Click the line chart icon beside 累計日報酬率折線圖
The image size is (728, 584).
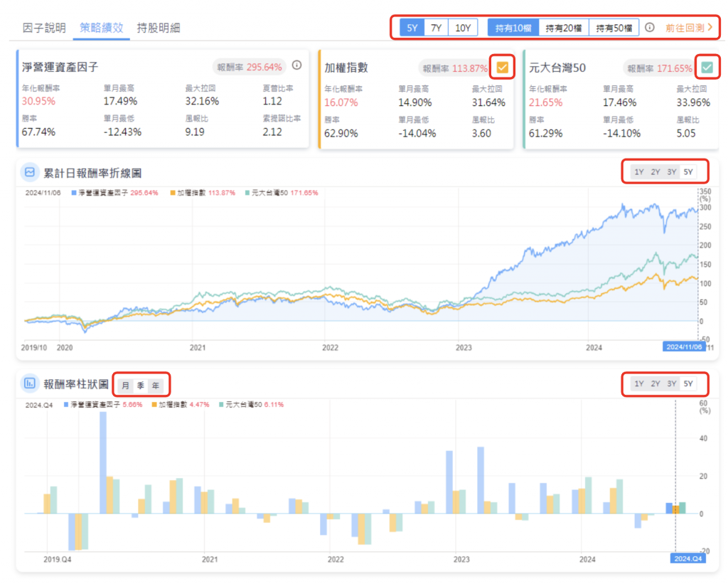[30, 172]
